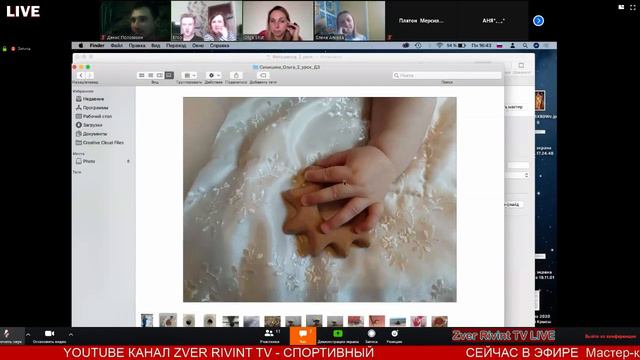The height and width of the screenshot is (360, 640).
Task: Toggle Zoom stop video button
Action: click(49, 336)
